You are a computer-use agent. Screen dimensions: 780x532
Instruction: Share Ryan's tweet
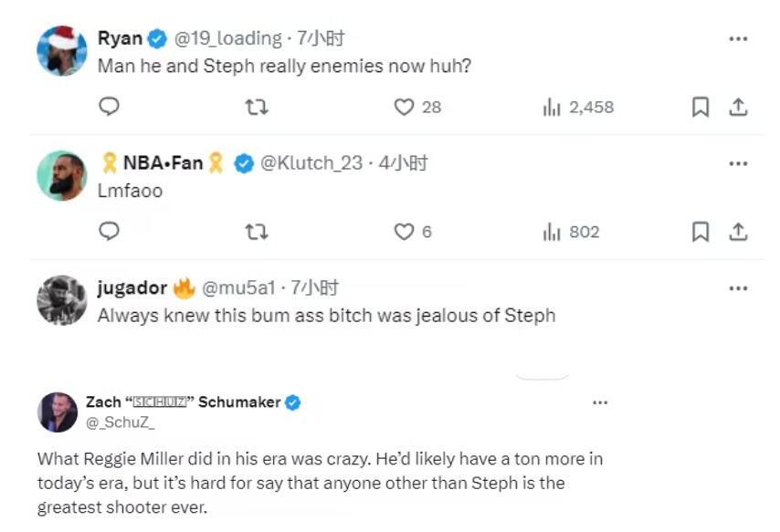click(738, 107)
